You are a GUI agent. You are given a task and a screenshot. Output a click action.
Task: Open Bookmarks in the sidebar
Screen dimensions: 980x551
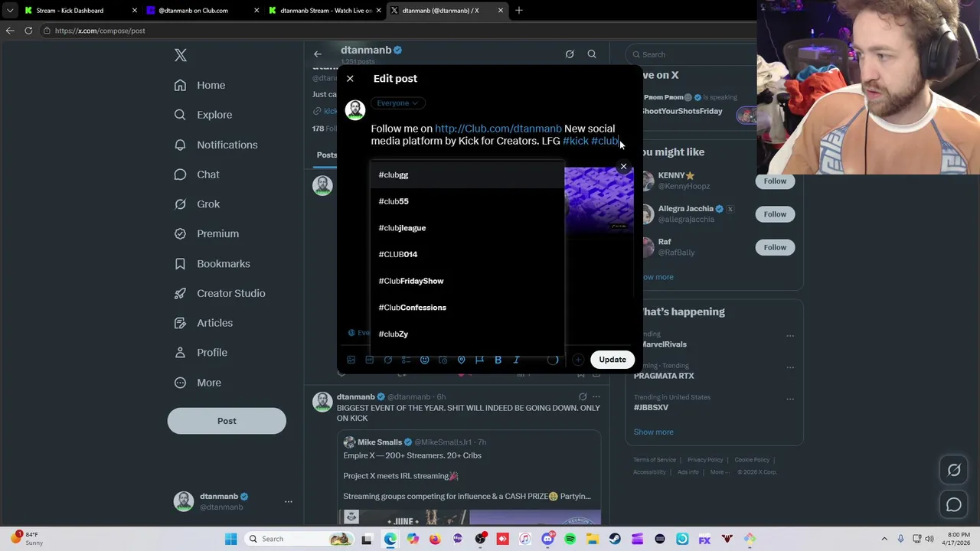212,263
